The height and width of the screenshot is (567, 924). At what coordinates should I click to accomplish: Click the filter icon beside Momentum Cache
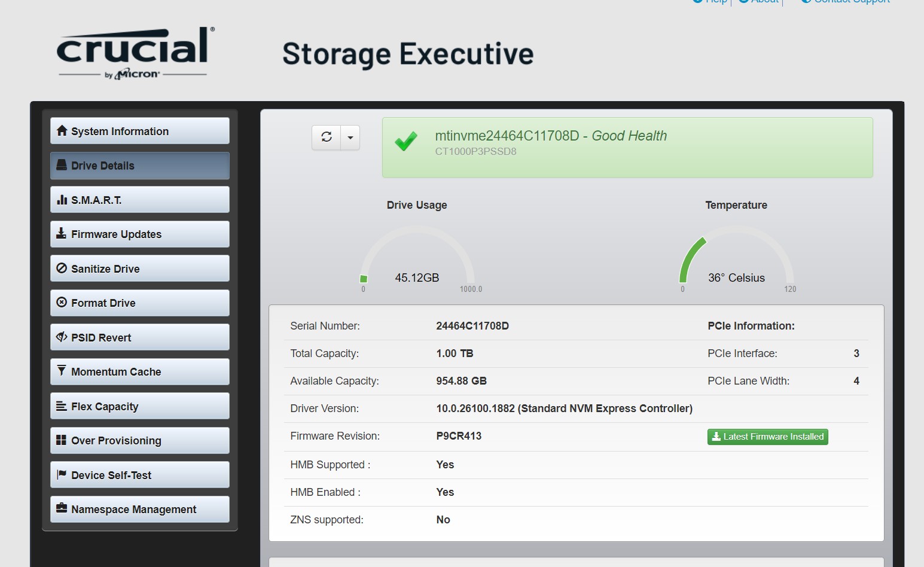coord(61,371)
